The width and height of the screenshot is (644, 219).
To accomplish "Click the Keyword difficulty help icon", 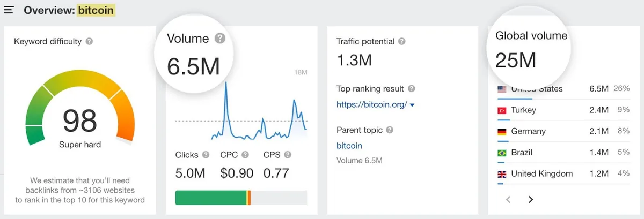I will pos(90,41).
